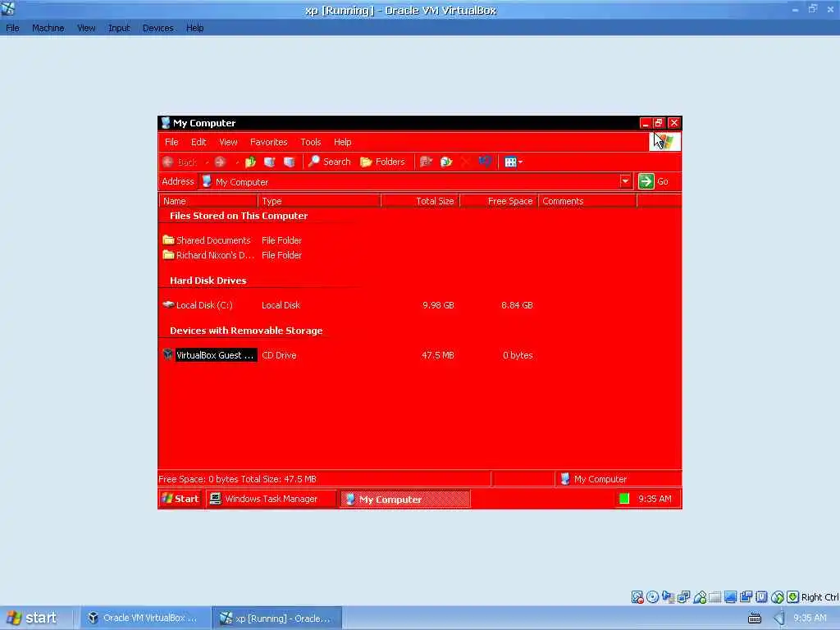840x630 pixels.
Task: Open the VirtualBox File menu
Action: [12, 28]
